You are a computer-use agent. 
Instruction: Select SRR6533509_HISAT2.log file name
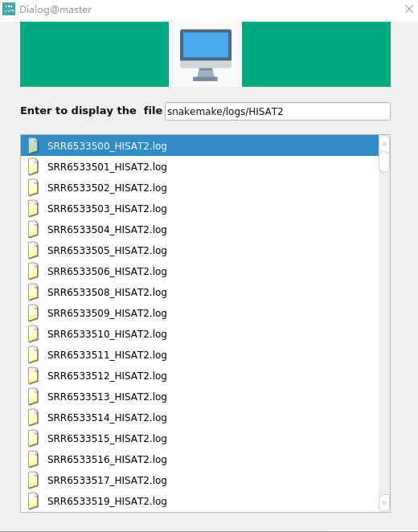click(107, 313)
